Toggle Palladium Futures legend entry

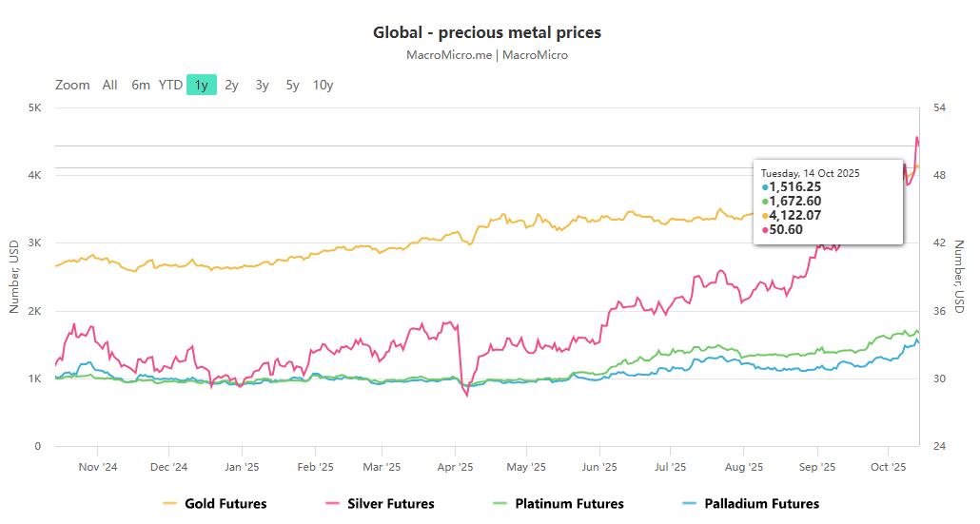click(762, 504)
